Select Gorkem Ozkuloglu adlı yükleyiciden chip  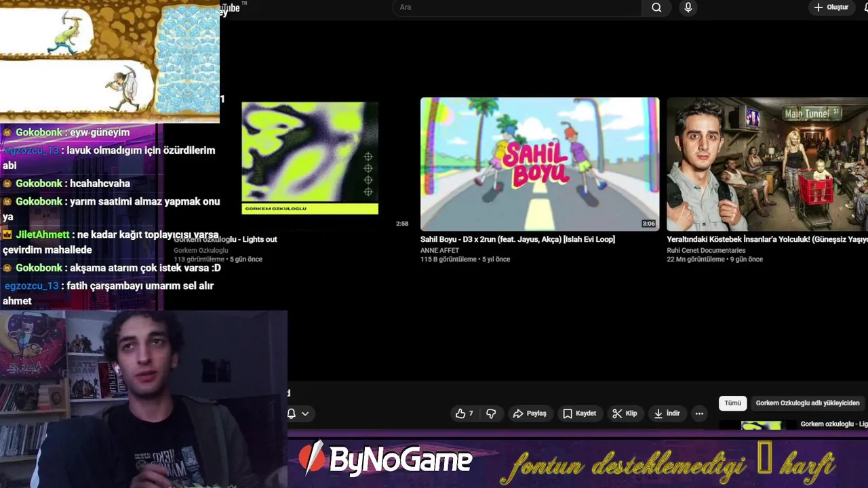tap(808, 403)
